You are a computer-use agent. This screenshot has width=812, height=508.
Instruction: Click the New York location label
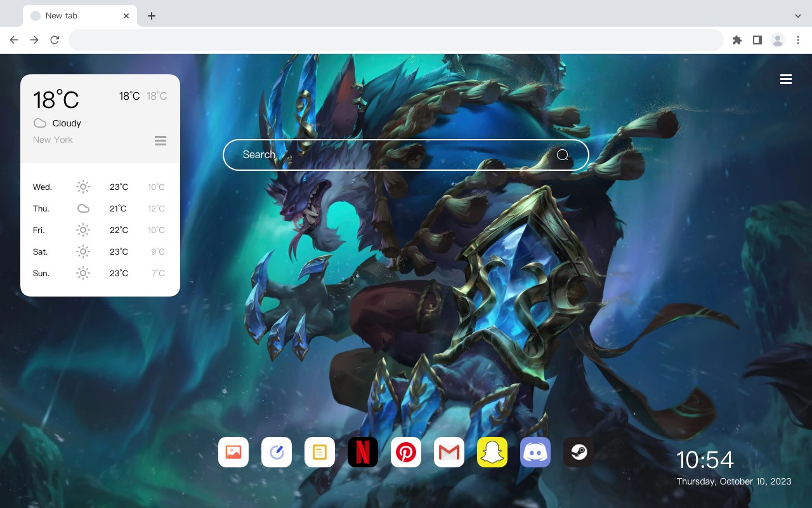coord(53,140)
